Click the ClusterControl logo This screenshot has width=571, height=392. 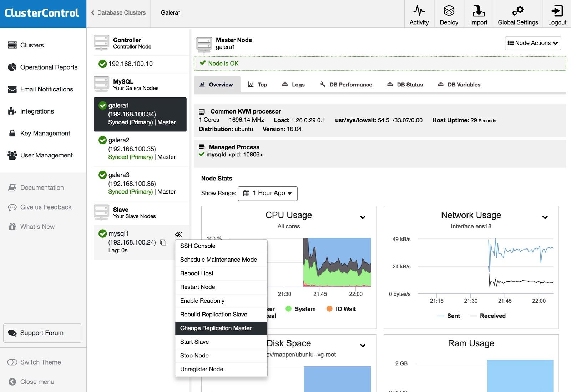[x=41, y=13]
